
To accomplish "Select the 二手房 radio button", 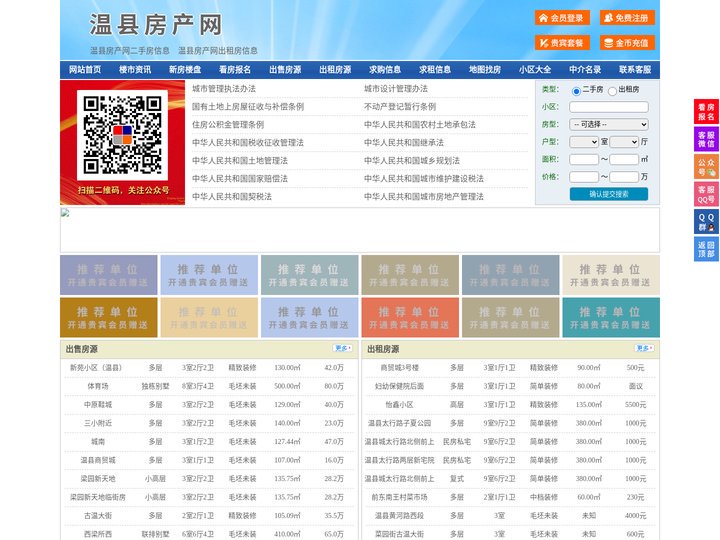I will 576,91.
